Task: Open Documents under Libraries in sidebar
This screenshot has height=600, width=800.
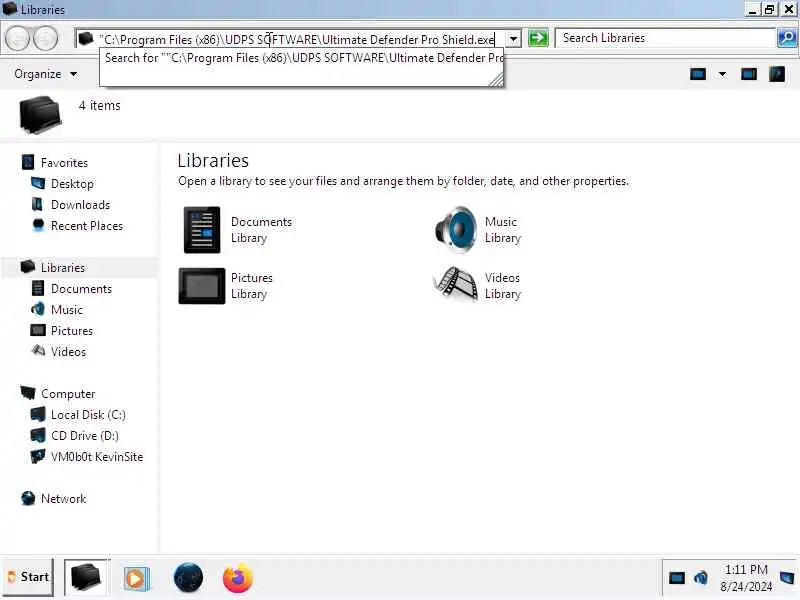Action: (81, 289)
